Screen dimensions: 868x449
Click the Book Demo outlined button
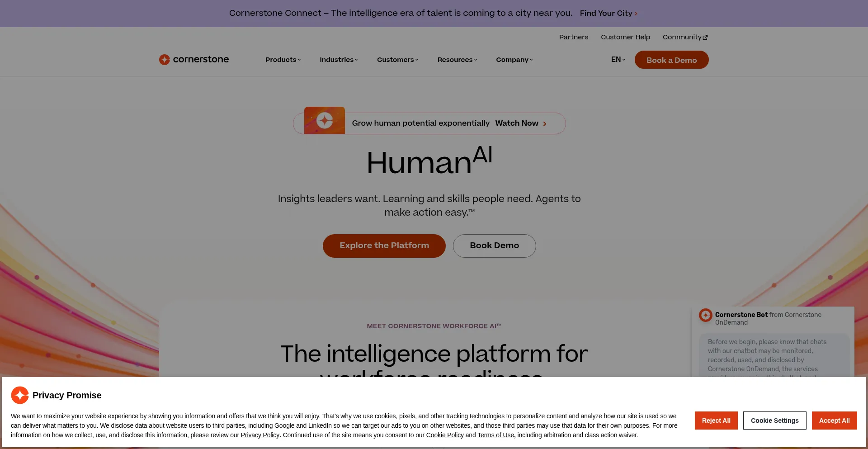tap(495, 246)
